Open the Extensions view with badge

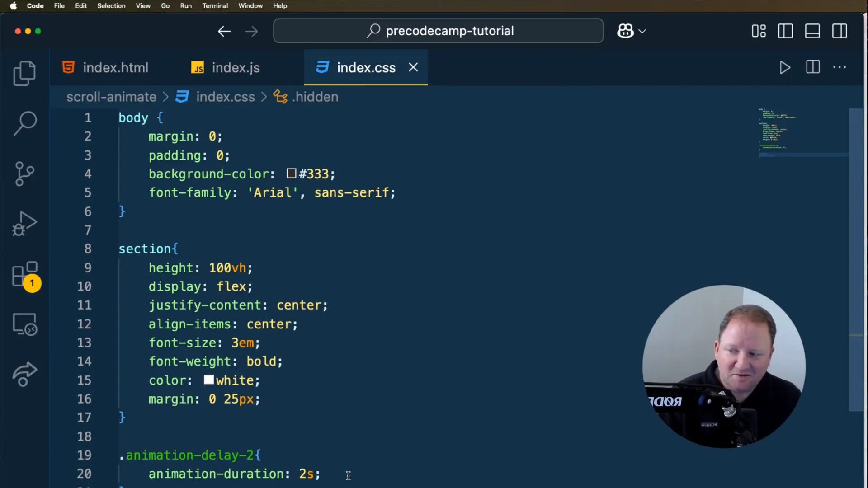25,275
